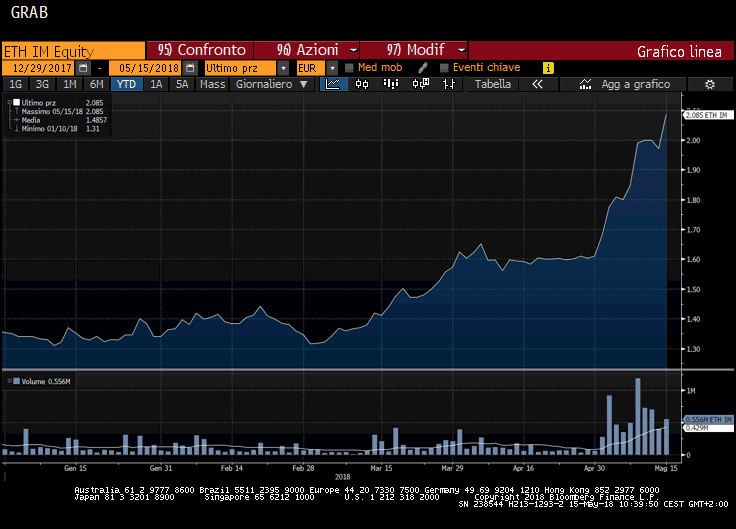Select the line chart type icon

click(334, 85)
